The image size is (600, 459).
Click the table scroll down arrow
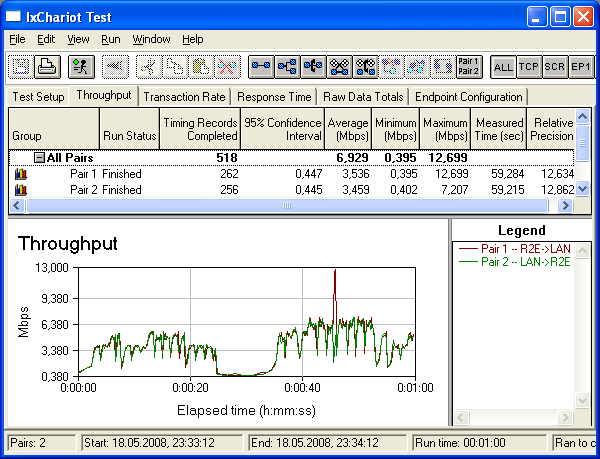(582, 189)
